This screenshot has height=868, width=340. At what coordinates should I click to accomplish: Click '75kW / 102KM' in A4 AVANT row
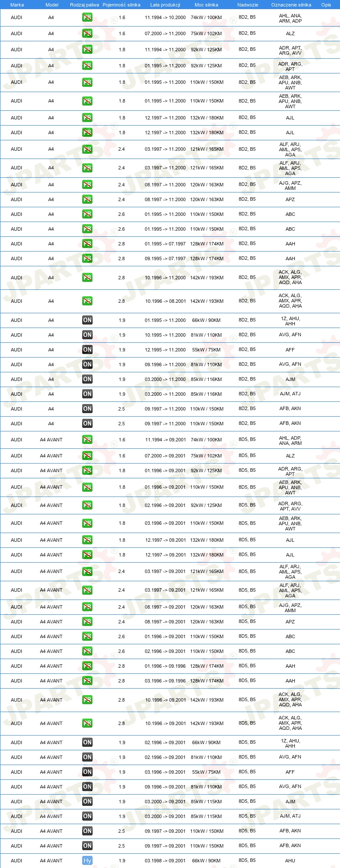(x=206, y=456)
